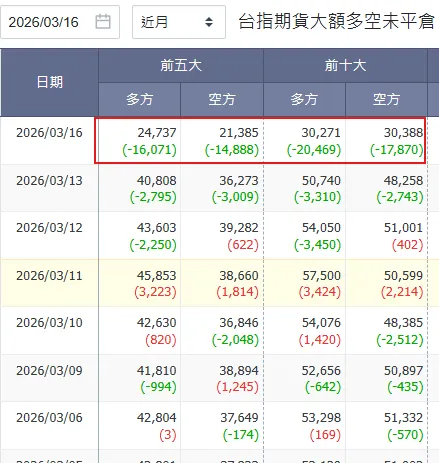Click the 57,500 value cell
Image resolution: width=439 pixels, height=463 pixels.
tap(304, 283)
